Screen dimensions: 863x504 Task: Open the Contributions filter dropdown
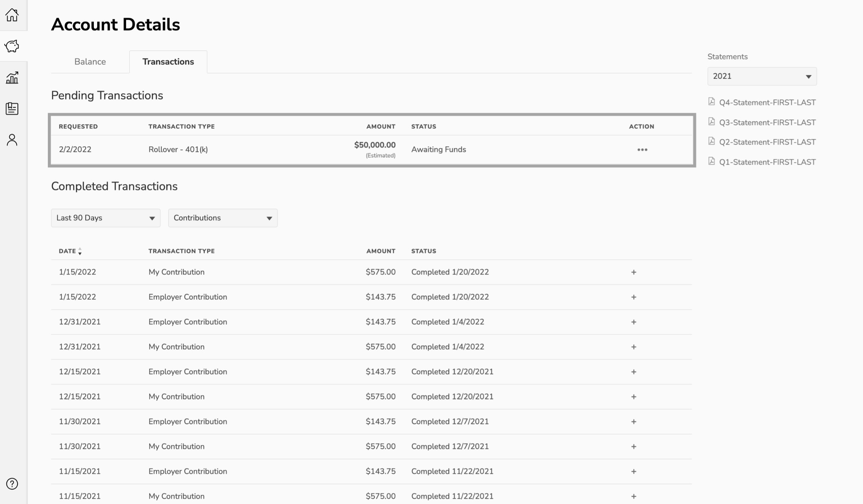tap(223, 218)
